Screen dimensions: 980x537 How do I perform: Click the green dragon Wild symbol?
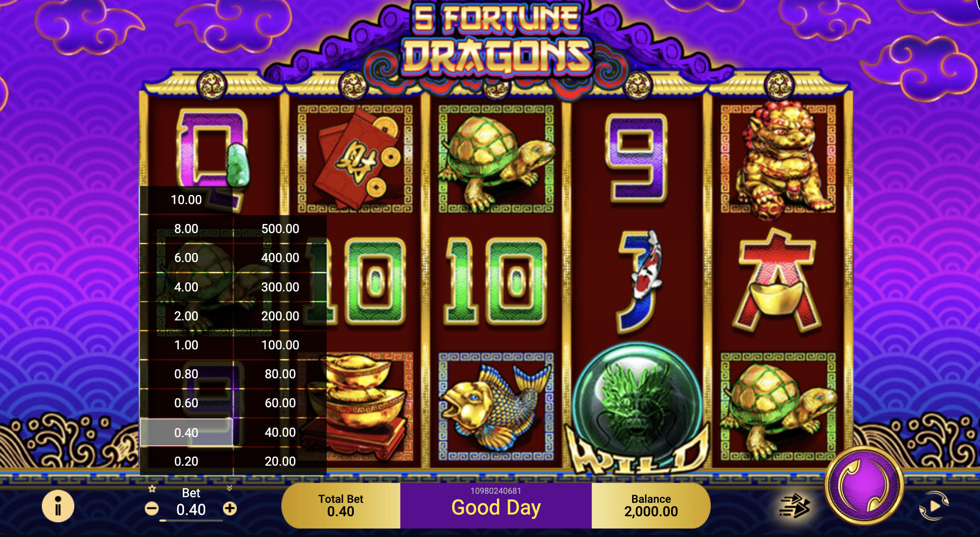click(637, 408)
